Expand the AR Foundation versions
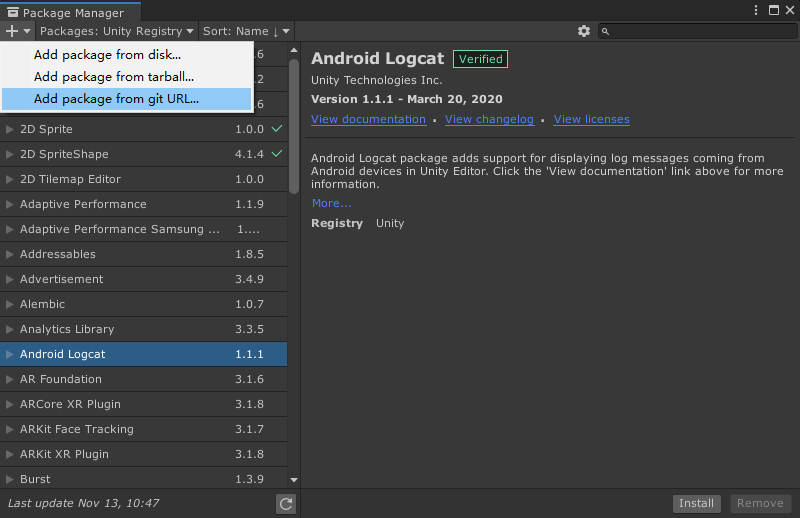Screen dimensions: 800x518 (9, 379)
